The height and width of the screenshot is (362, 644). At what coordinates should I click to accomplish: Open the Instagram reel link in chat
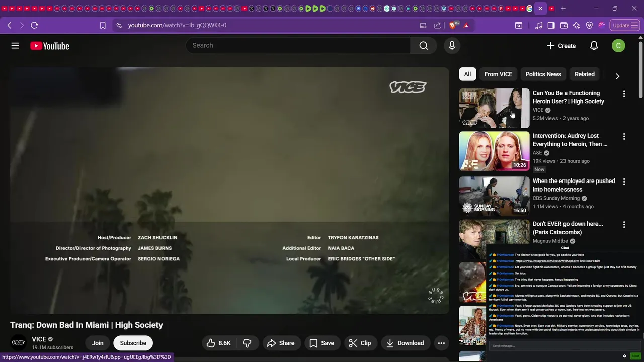[547, 261]
